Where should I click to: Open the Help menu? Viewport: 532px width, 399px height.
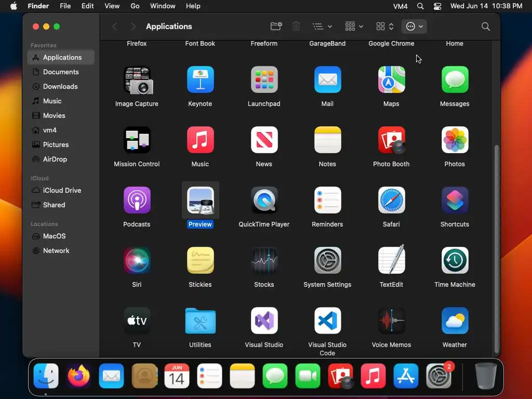click(193, 6)
